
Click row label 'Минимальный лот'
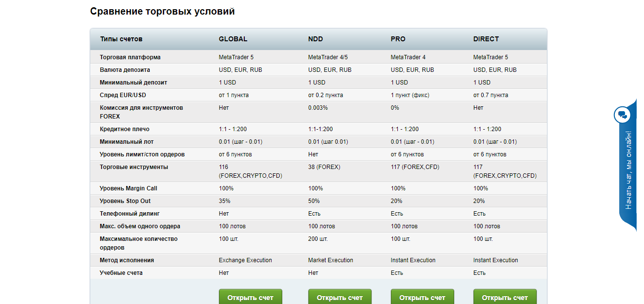click(127, 142)
